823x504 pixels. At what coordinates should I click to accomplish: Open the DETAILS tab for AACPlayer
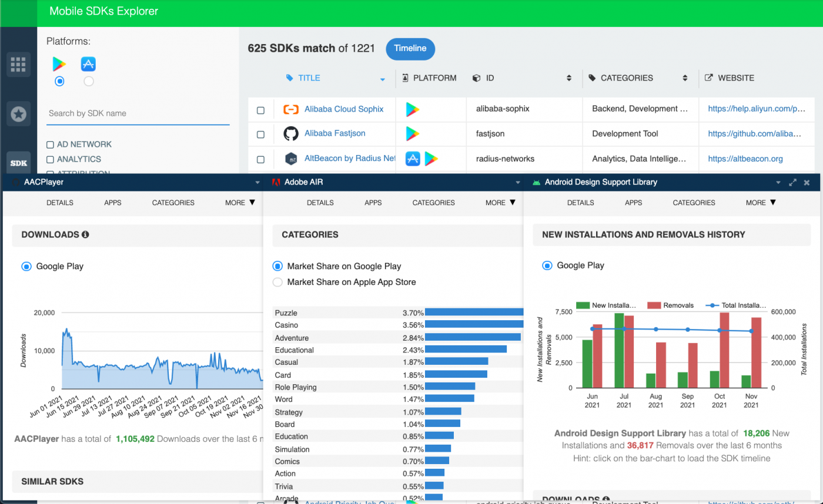click(59, 203)
